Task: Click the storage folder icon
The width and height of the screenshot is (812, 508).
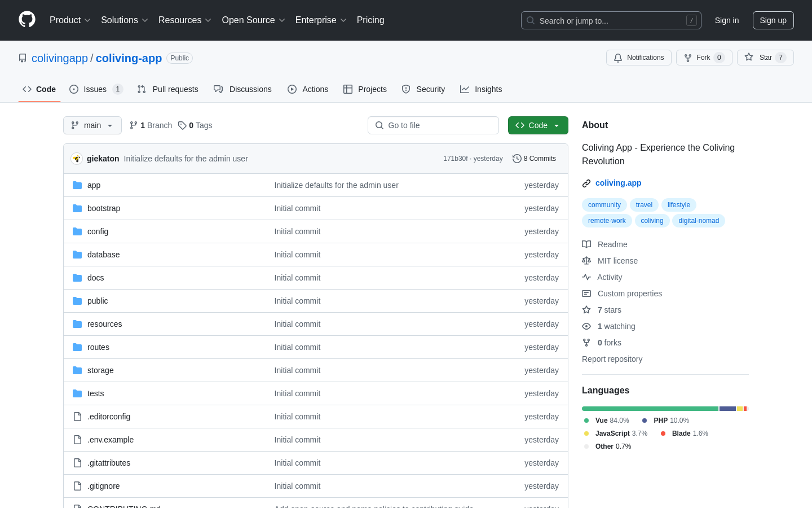Action: 77,370
